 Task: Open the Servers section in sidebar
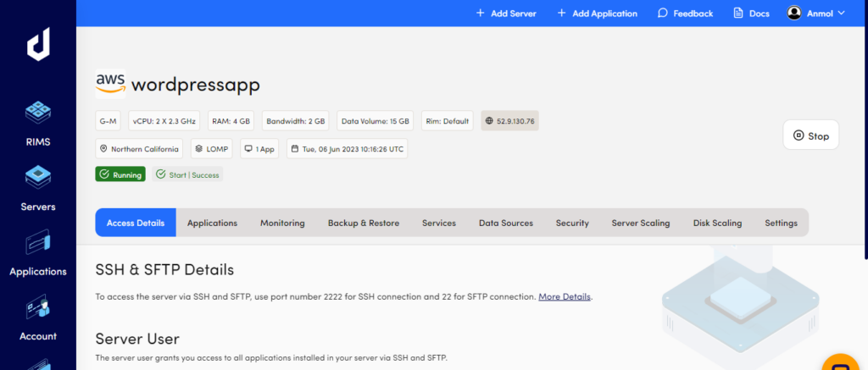click(38, 189)
